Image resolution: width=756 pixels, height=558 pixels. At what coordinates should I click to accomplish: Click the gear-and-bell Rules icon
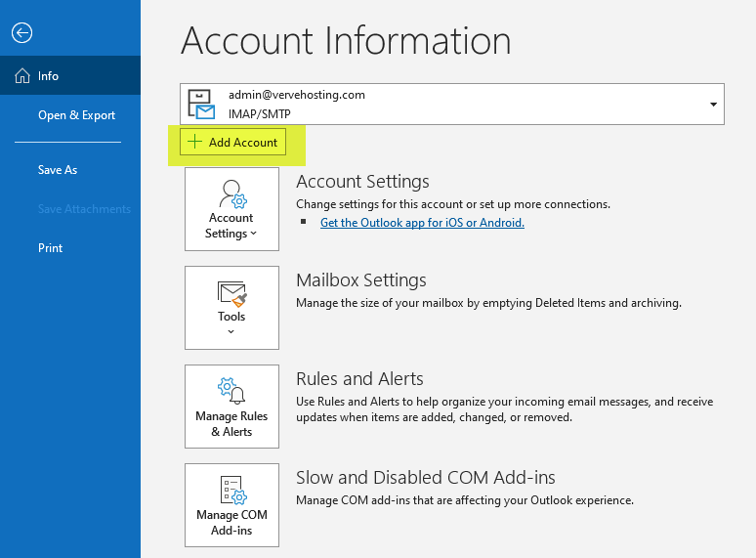coord(231,390)
